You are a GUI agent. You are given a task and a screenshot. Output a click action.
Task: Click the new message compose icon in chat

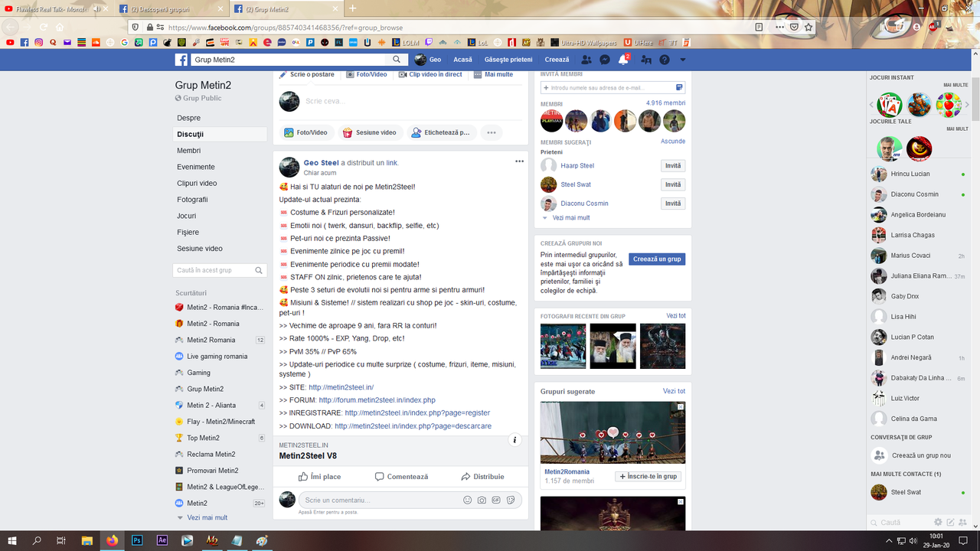(x=951, y=522)
